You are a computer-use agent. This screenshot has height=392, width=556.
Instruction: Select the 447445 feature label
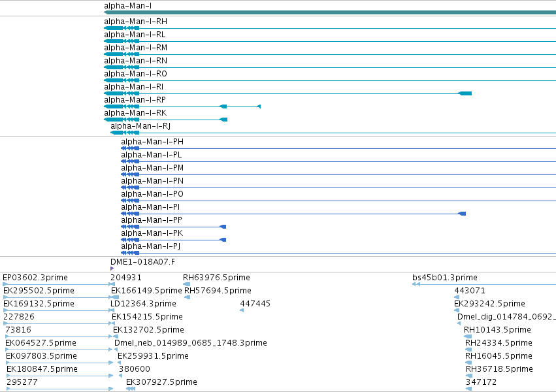click(x=255, y=304)
